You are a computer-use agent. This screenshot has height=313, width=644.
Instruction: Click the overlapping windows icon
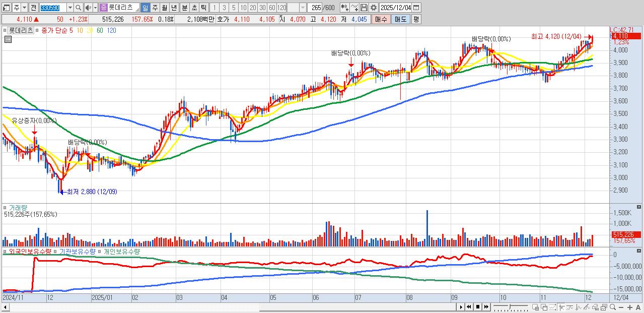point(544,307)
